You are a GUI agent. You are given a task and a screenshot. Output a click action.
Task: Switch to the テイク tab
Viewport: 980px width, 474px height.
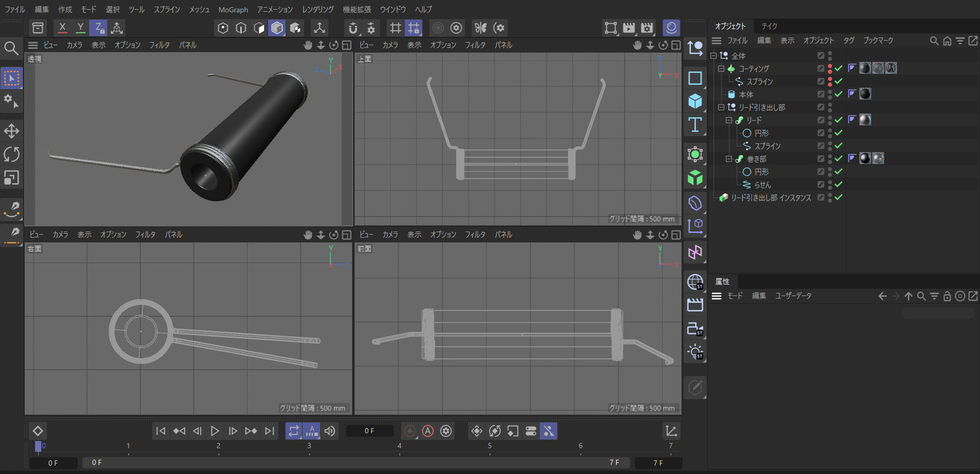(769, 26)
